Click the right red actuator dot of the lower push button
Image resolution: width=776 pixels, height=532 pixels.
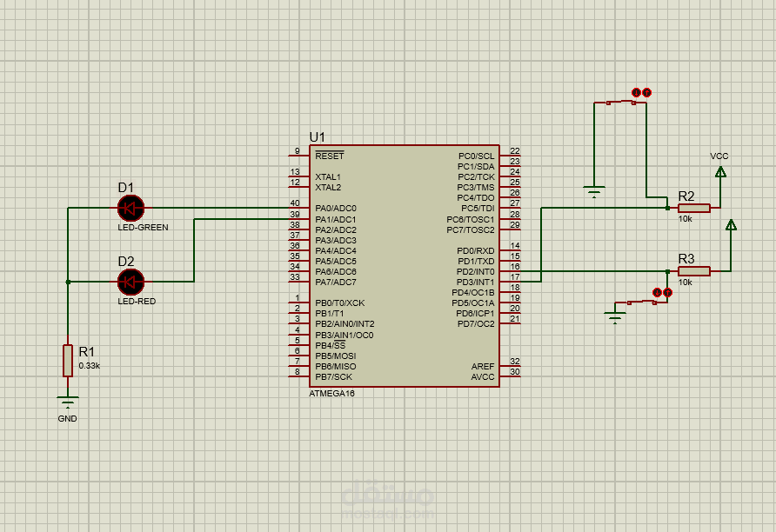click(x=667, y=293)
